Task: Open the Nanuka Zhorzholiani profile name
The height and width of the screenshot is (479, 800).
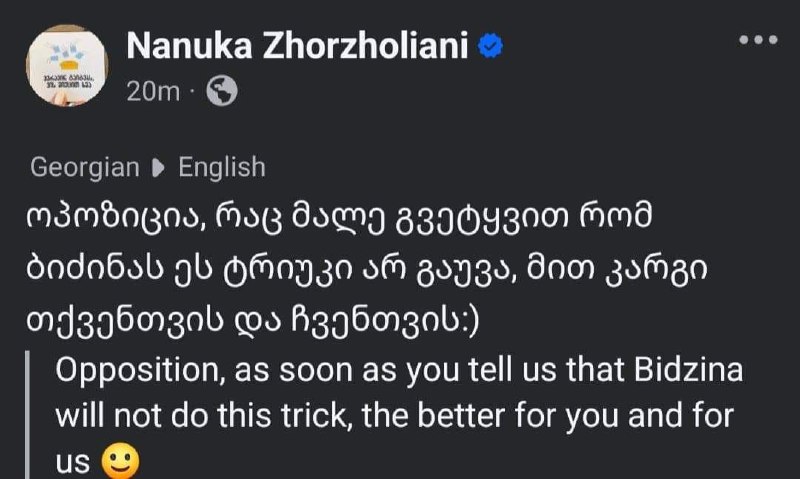Action: tap(297, 46)
